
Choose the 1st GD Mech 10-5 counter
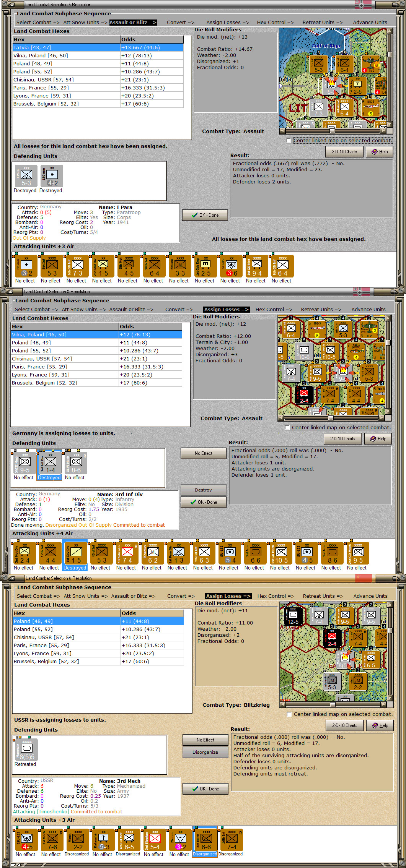pyautogui.click(x=281, y=553)
